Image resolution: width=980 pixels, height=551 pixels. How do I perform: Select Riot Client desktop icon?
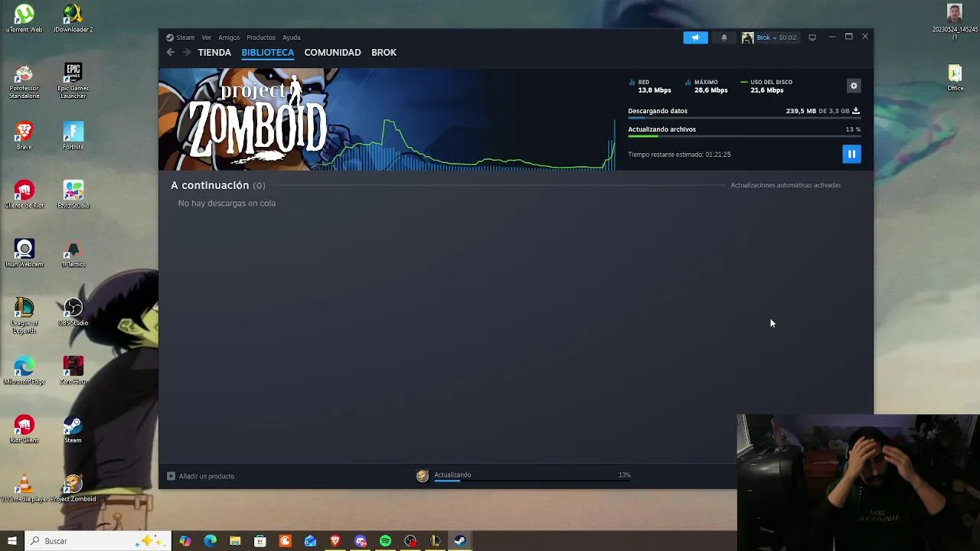[24, 430]
